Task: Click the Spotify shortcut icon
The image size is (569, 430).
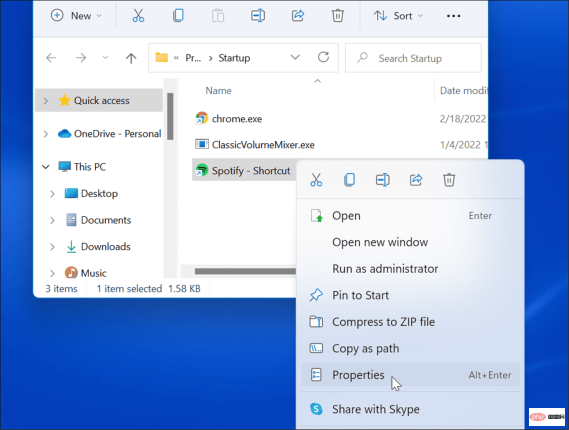Action: click(x=201, y=170)
